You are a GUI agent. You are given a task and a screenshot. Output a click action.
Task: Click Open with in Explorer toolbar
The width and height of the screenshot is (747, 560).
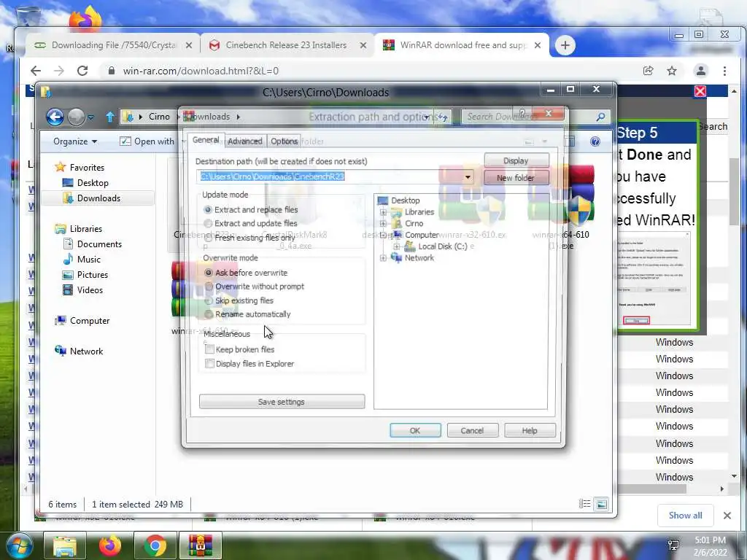click(x=147, y=141)
